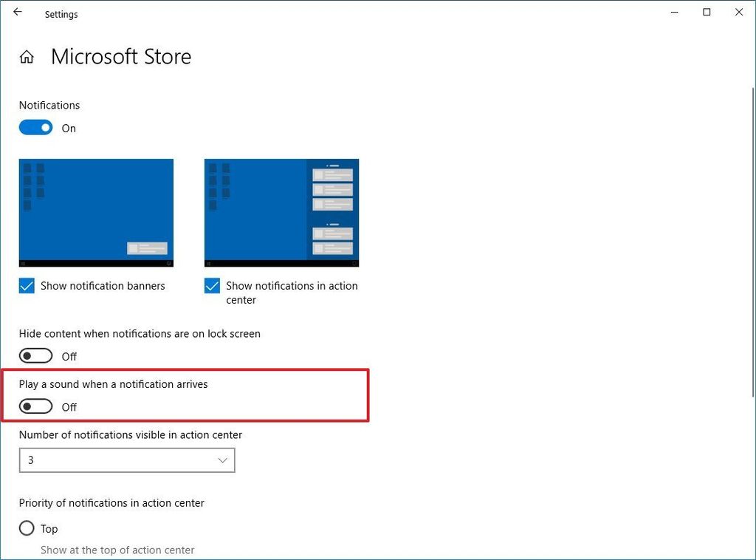Click the banner notification preview image
The image size is (756, 560).
(x=96, y=212)
